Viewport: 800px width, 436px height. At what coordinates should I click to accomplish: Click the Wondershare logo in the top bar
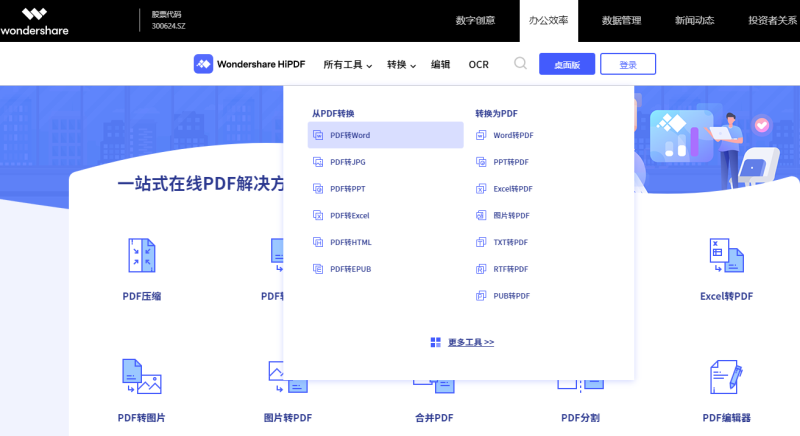[34, 21]
